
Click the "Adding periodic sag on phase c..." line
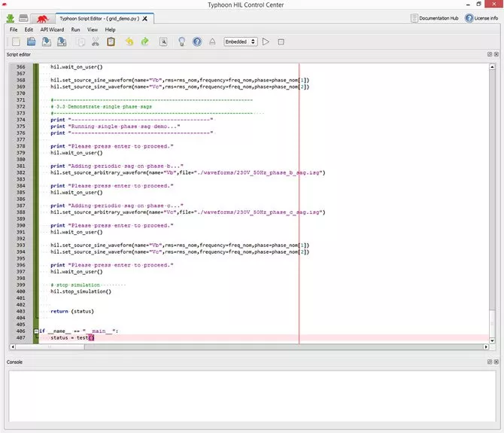coord(117,206)
